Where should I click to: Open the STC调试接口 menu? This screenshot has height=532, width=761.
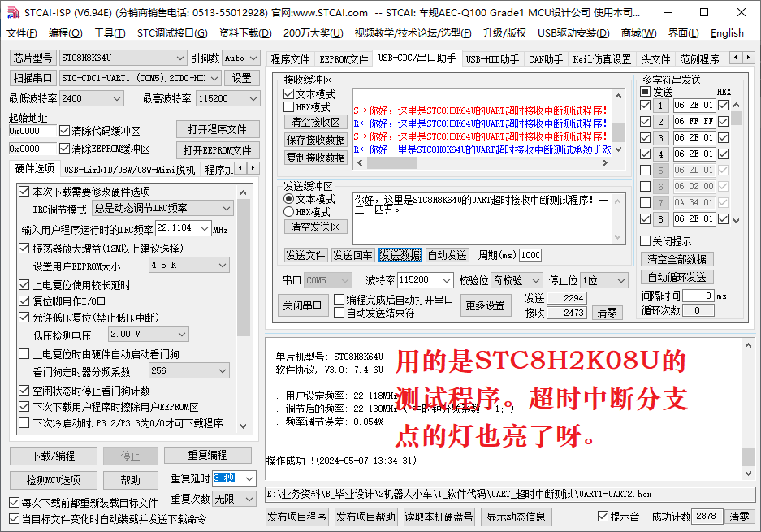[172, 33]
